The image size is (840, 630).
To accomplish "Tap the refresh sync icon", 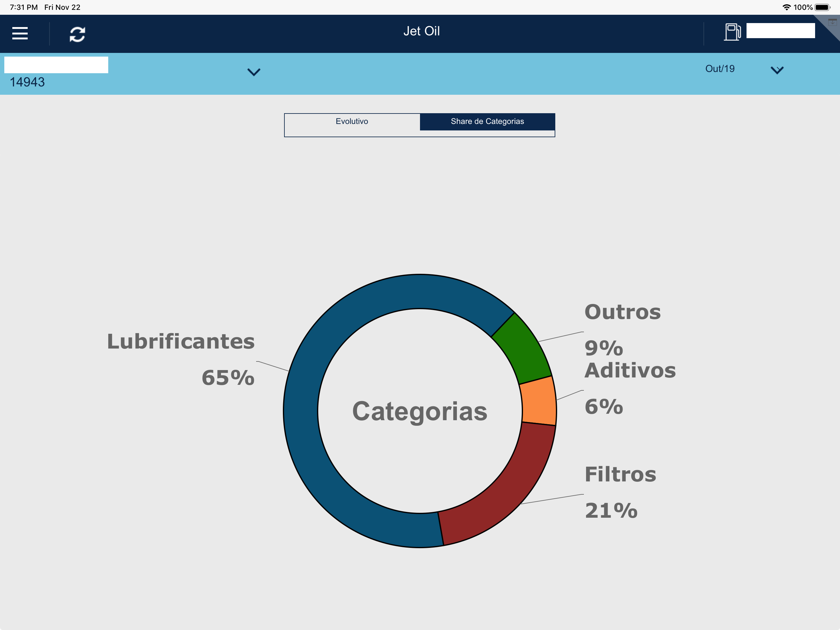I will 77,34.
